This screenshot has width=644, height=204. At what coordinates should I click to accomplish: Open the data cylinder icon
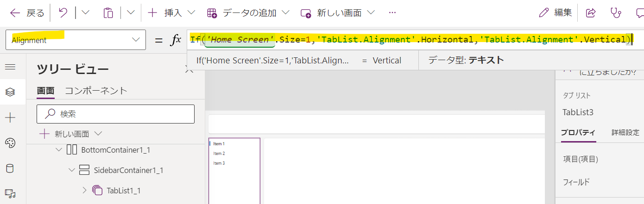[x=10, y=168]
